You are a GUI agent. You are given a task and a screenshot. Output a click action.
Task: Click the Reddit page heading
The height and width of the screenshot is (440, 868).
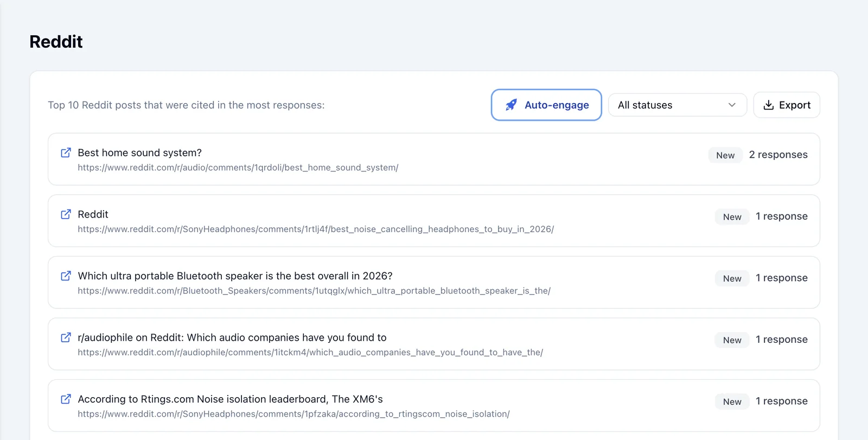point(56,42)
